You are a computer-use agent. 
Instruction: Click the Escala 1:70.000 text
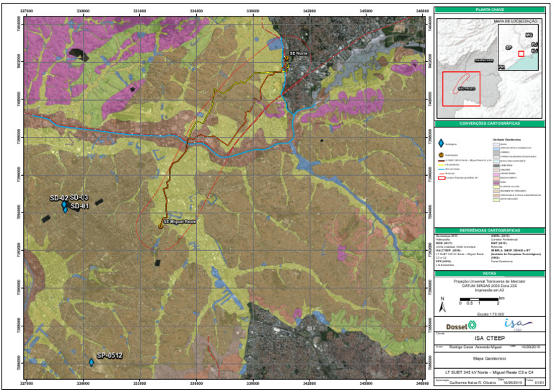[490, 314]
